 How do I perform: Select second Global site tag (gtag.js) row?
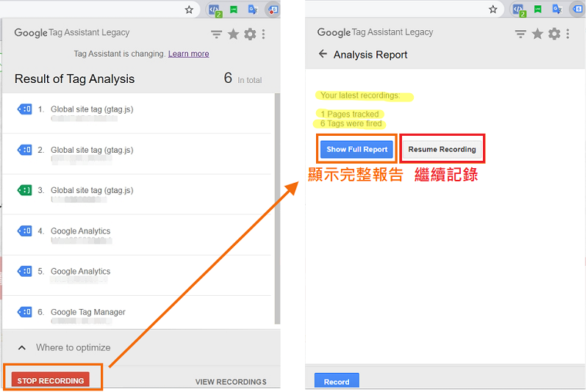point(137,154)
